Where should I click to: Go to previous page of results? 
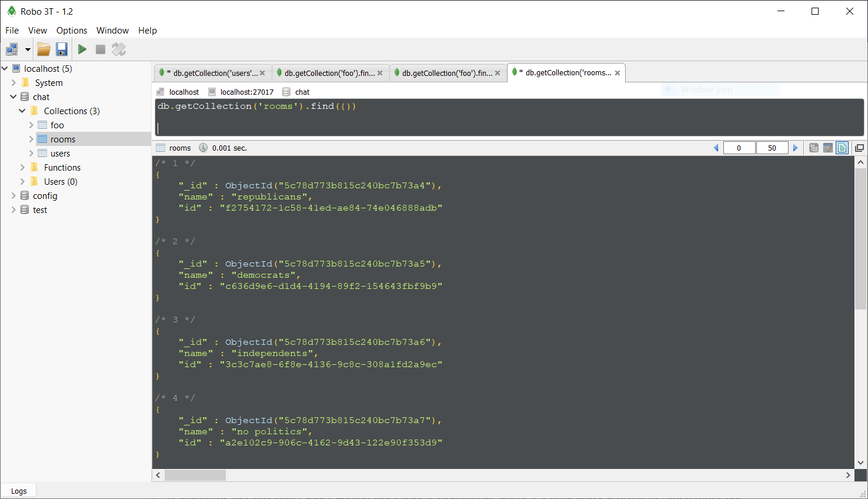(x=716, y=148)
